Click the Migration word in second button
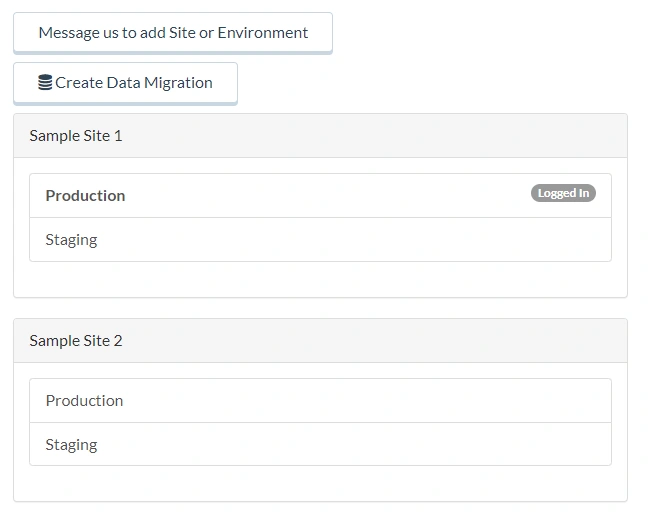The image size is (648, 516). pos(178,83)
